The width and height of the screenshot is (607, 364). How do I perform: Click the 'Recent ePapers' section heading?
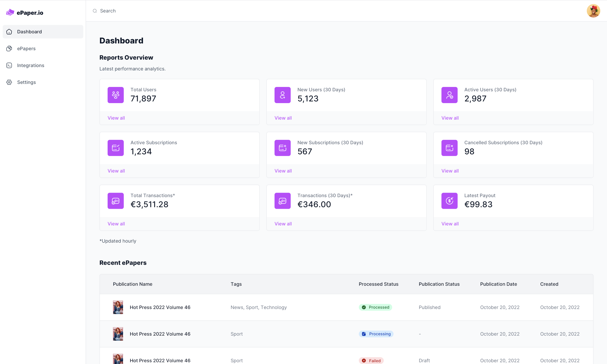coord(123,263)
